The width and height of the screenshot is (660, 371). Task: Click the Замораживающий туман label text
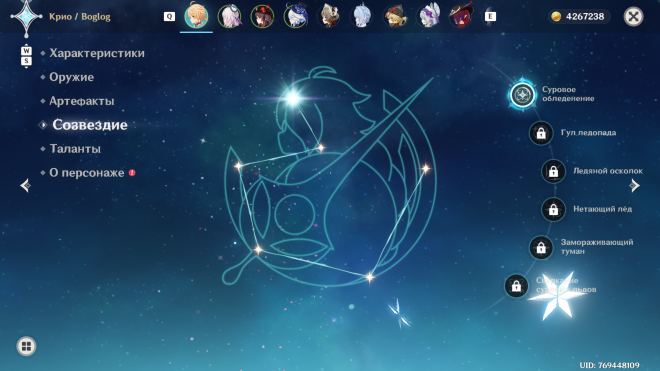pyautogui.click(x=596, y=247)
